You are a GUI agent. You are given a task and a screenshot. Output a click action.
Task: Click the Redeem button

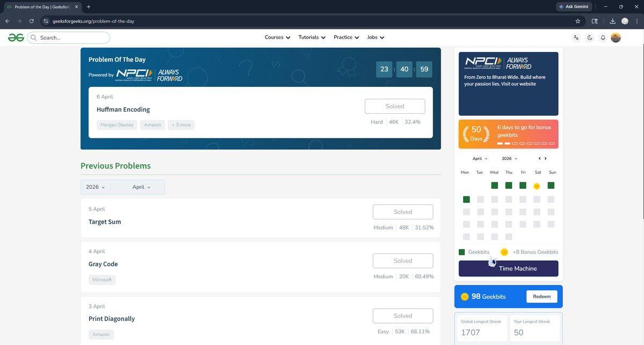541,297
